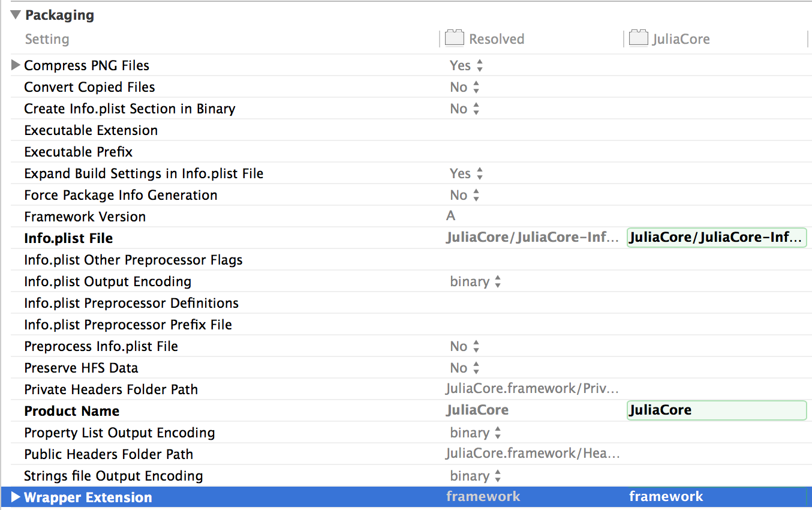Open Expand Build Settings in Info.plist popup
812x510 pixels.
click(x=467, y=173)
